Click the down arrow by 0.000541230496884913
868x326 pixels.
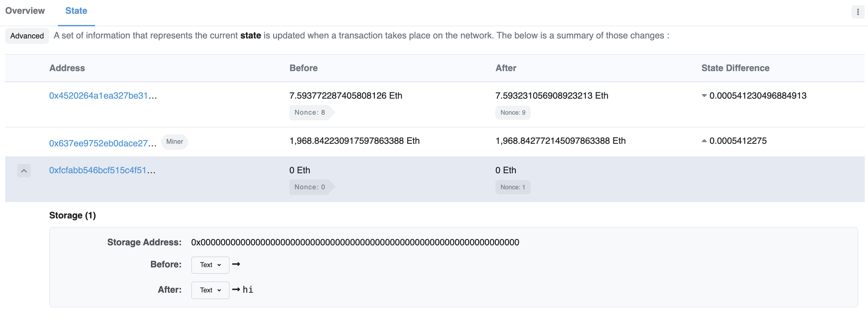[704, 96]
